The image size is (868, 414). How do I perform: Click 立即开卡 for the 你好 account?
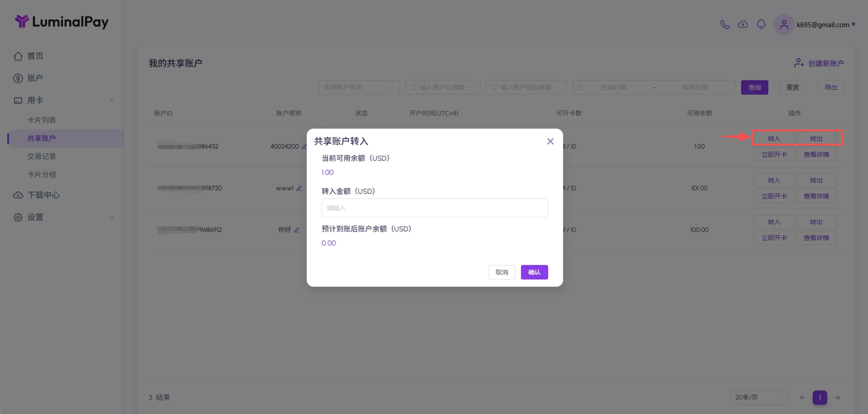pyautogui.click(x=774, y=238)
